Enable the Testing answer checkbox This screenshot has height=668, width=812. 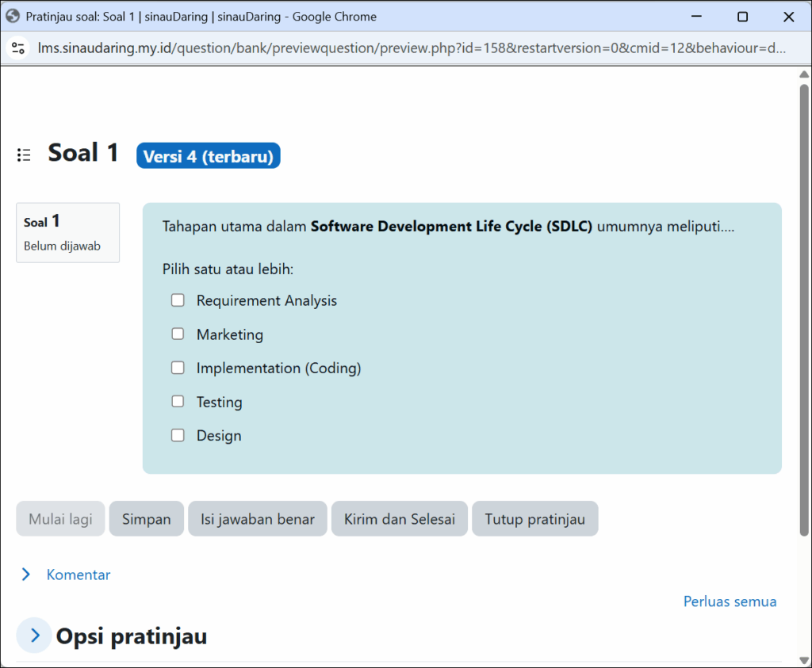pyautogui.click(x=178, y=402)
